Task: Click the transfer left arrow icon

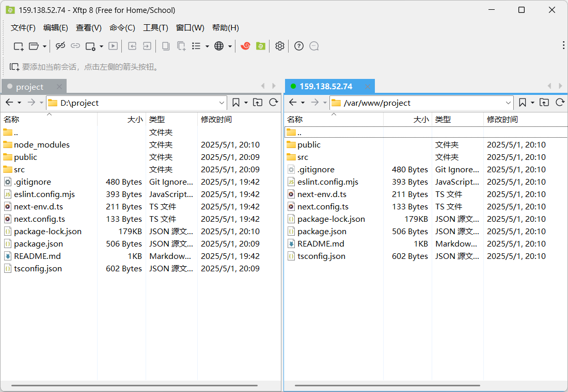Action: pyautogui.click(x=132, y=46)
